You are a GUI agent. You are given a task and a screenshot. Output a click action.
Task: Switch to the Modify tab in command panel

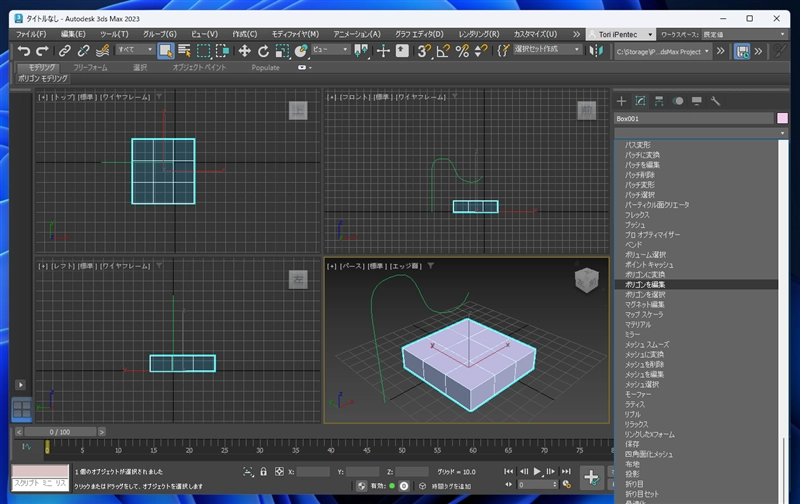click(640, 101)
